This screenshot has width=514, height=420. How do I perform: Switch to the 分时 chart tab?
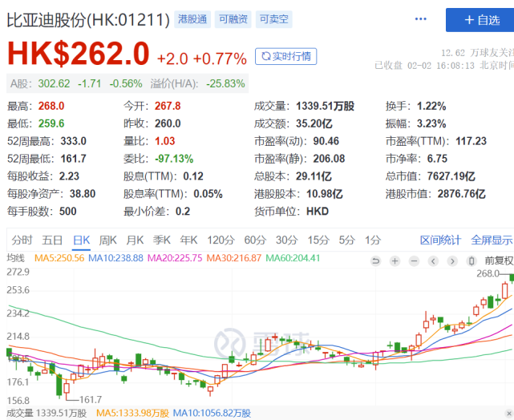point(22,240)
